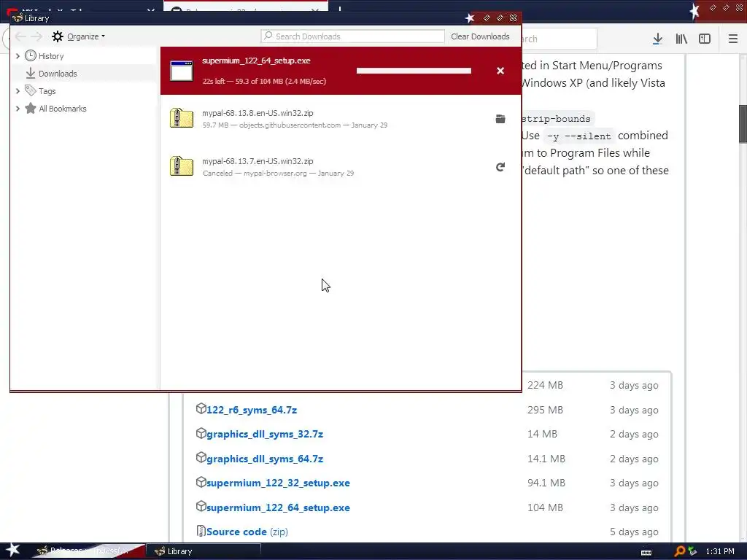This screenshot has width=747, height=560.
Task: Select Downloads in the Library sidebar
Action: 58,74
